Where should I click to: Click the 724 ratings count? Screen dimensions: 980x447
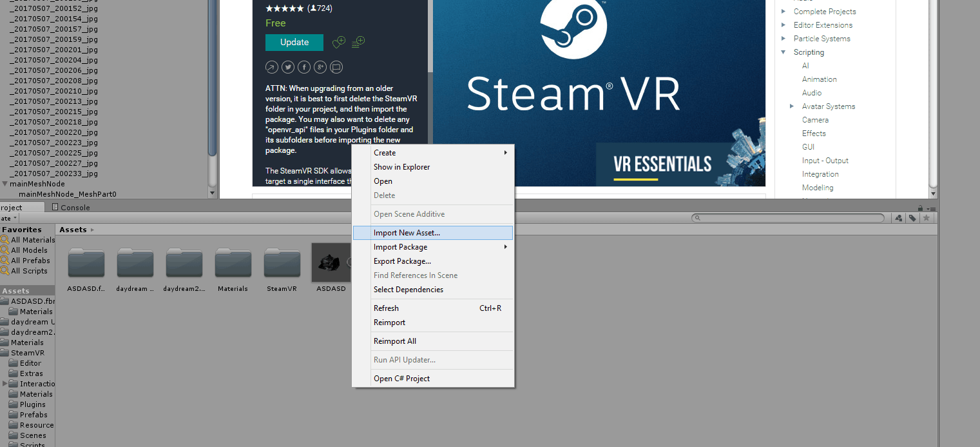coord(320,8)
